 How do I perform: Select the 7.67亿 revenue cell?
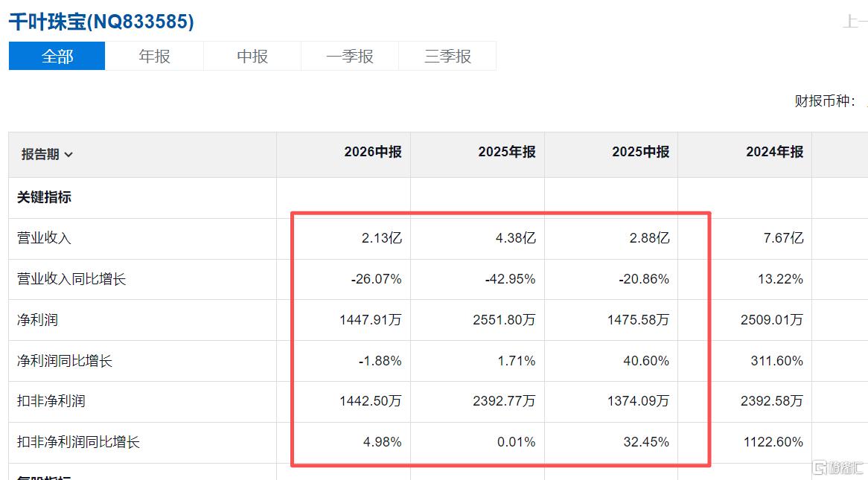(x=783, y=238)
